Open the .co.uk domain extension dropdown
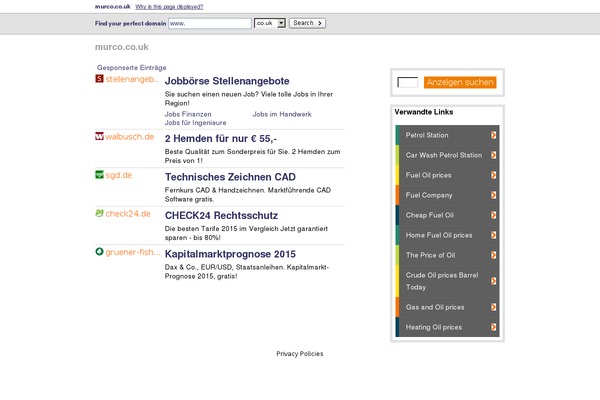This screenshot has width=600, height=400. pos(270,22)
